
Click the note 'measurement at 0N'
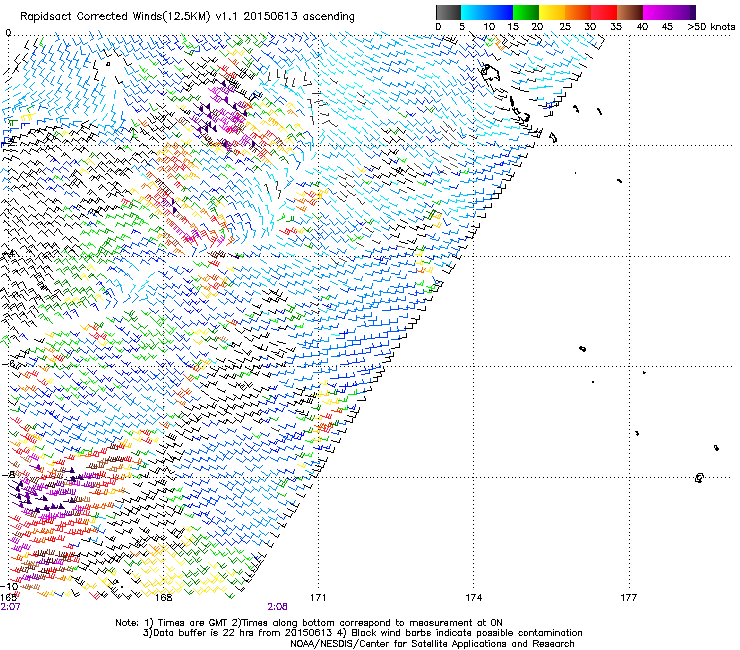click(457, 623)
